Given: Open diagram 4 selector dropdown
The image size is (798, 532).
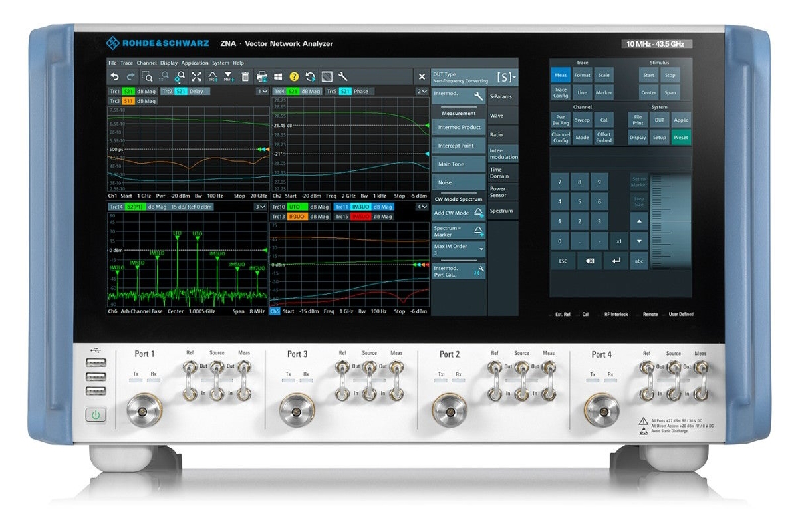Looking at the screenshot, I should pos(422,207).
